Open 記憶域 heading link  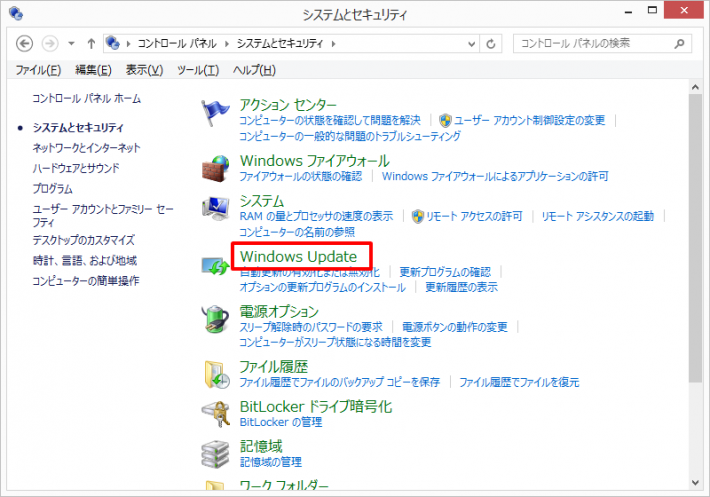tap(261, 446)
